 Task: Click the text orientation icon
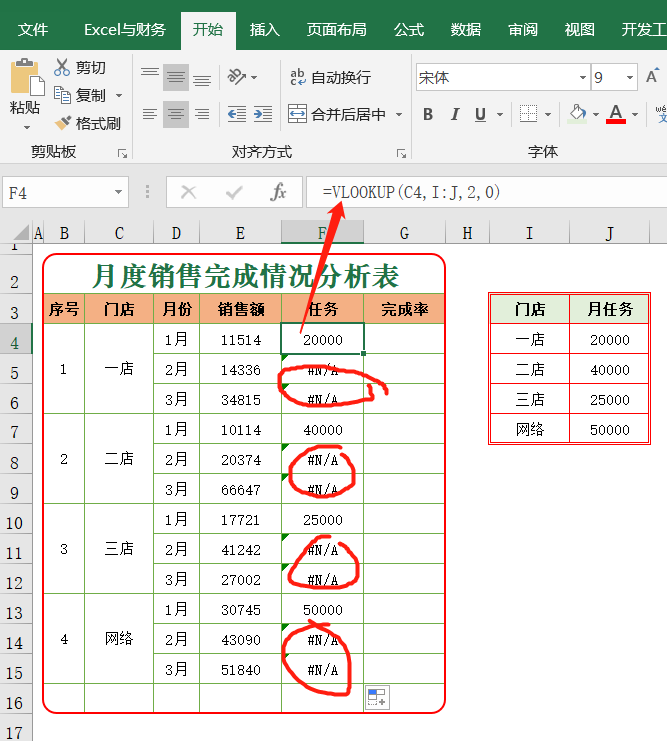[236, 77]
